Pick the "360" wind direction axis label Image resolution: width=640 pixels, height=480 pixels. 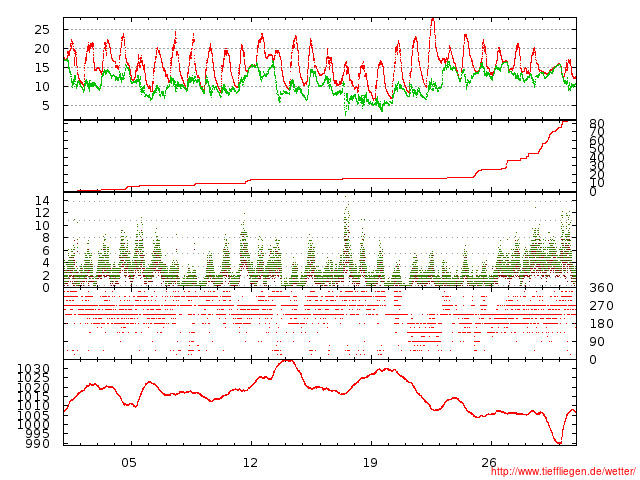click(601, 288)
